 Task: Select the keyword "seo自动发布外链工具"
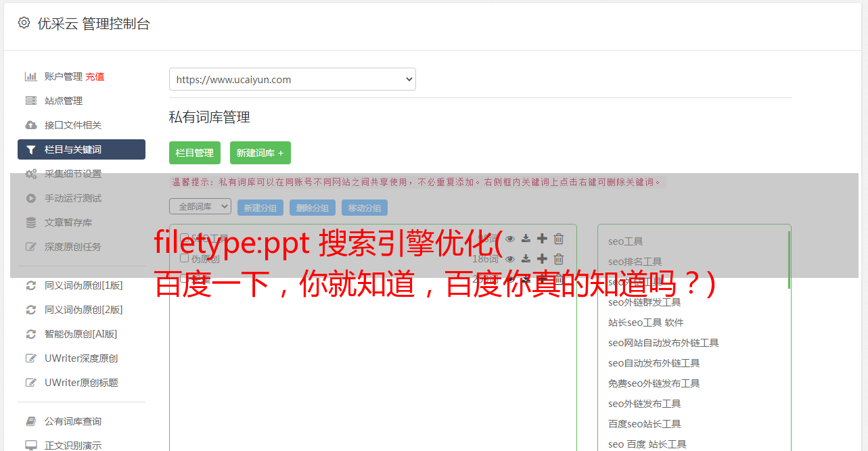pos(654,363)
